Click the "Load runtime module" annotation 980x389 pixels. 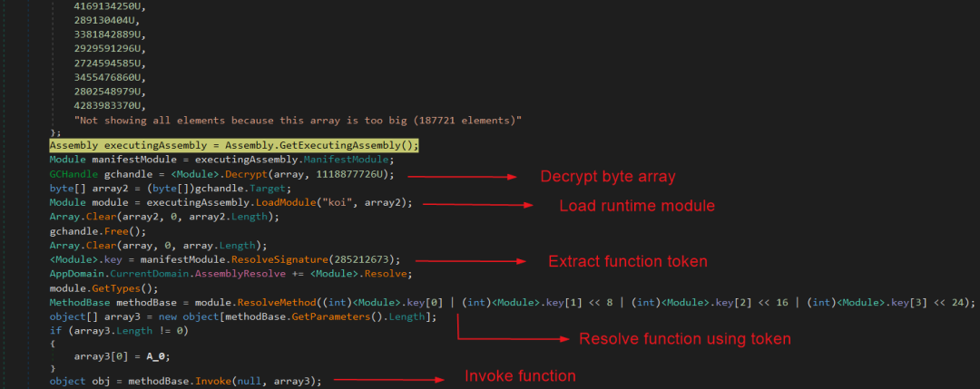coord(636,206)
